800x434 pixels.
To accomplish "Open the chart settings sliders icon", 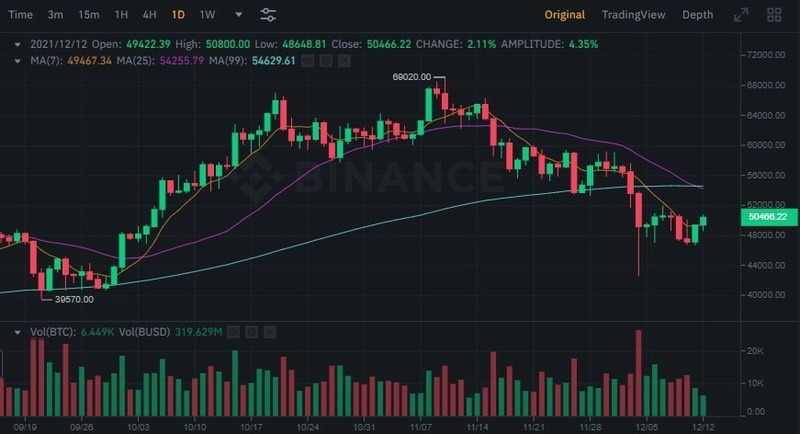I will [x=268, y=15].
